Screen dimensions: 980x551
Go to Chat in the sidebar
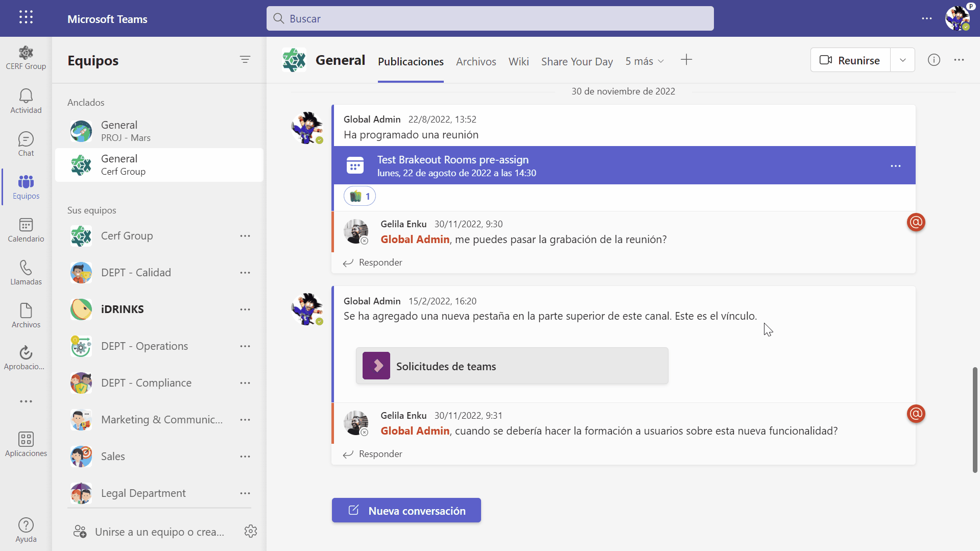pos(26,144)
